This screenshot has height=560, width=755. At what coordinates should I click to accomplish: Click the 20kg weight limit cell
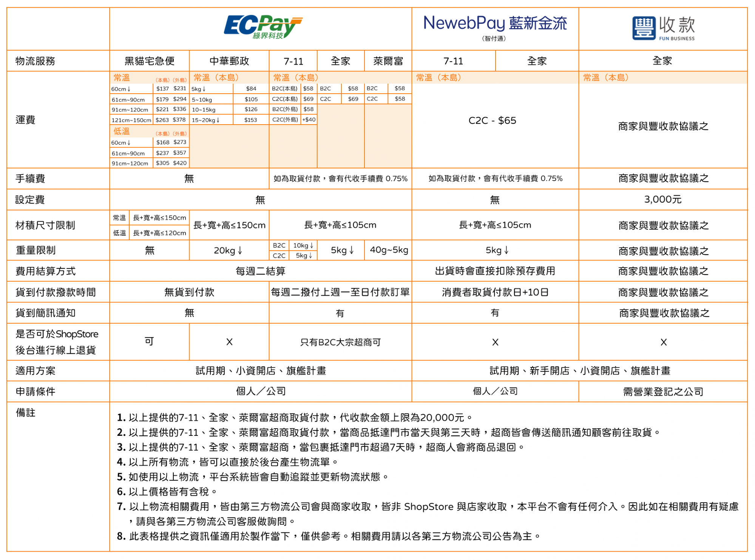tap(229, 250)
